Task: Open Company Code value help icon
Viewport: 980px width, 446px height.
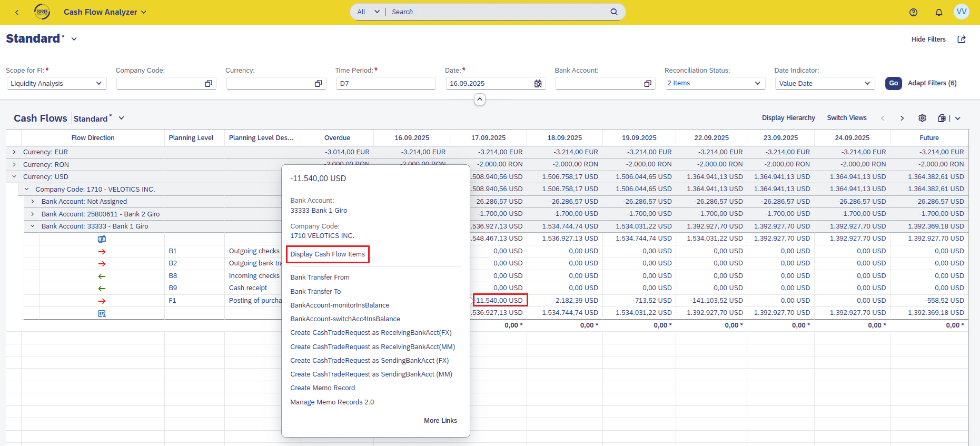Action: click(x=209, y=84)
